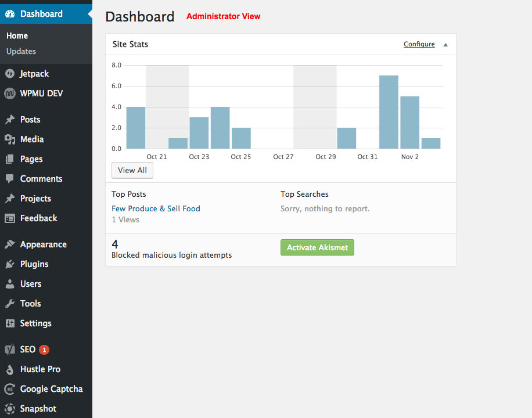Collapse the Site Stats panel arrow
Image resolution: width=532 pixels, height=418 pixels.
445,45
